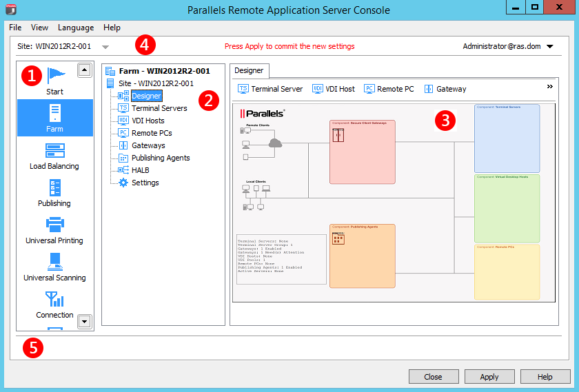Click the farm summary text box
Viewport: 579px width, 392px height.
[281, 260]
